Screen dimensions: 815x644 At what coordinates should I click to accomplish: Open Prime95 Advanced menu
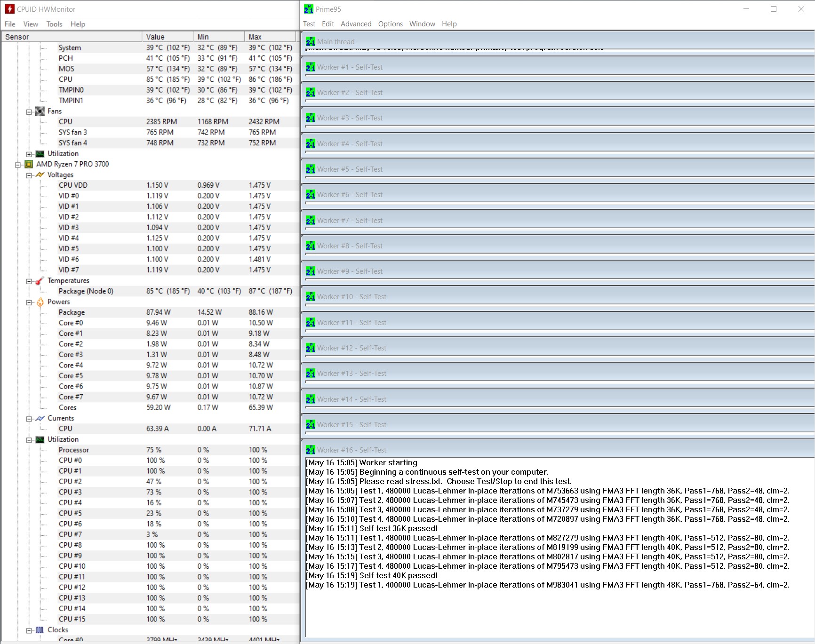[x=356, y=24]
